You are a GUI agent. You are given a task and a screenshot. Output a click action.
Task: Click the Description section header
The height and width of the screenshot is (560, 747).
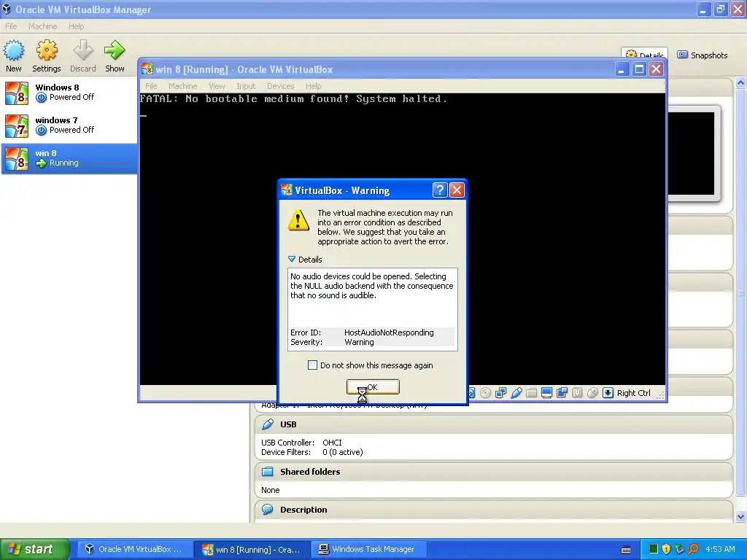pyautogui.click(x=494, y=510)
